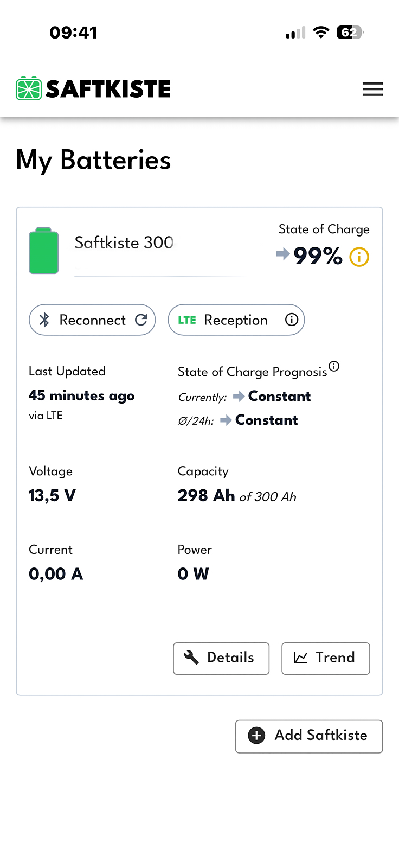Tap the status bar battery indicator
The width and height of the screenshot is (399, 868).
click(x=350, y=33)
